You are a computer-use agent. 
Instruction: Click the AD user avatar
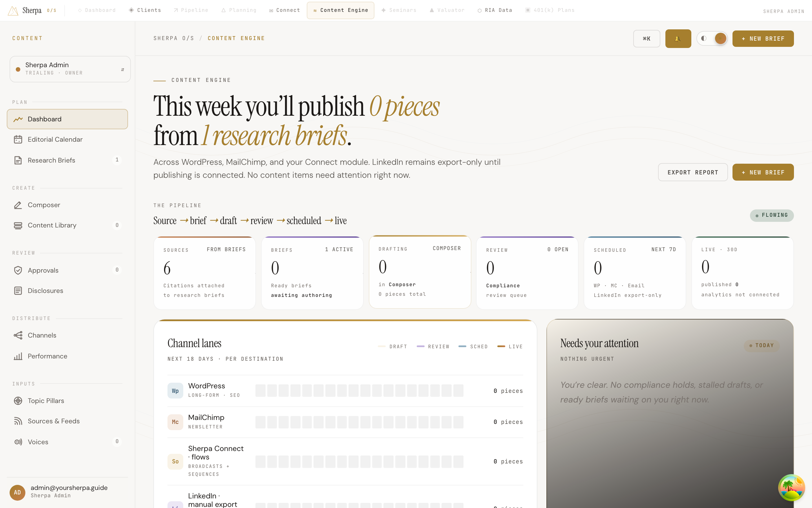coord(17,492)
